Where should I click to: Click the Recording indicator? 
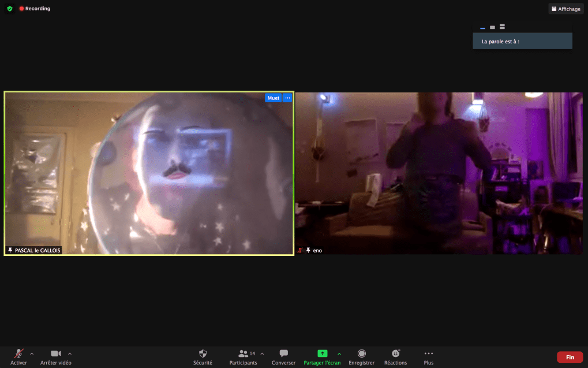coord(35,9)
